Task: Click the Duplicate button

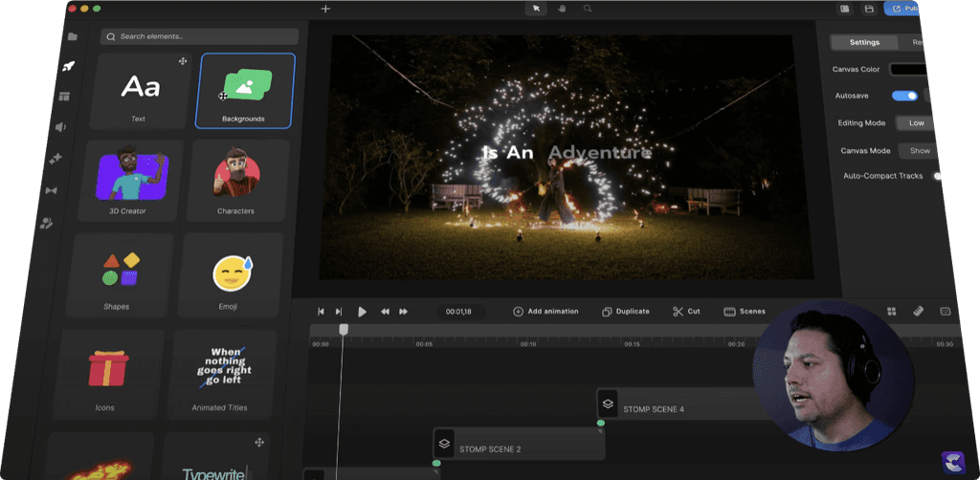Action: point(626,312)
